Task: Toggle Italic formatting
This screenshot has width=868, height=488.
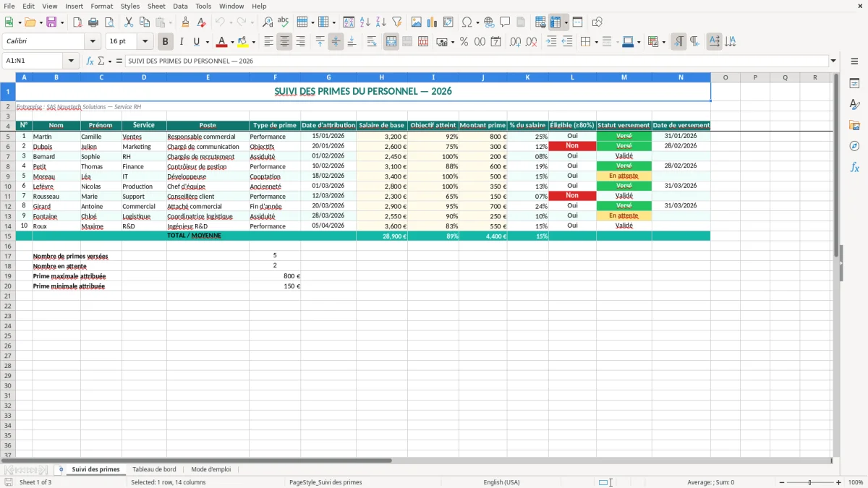Action: pyautogui.click(x=181, y=42)
